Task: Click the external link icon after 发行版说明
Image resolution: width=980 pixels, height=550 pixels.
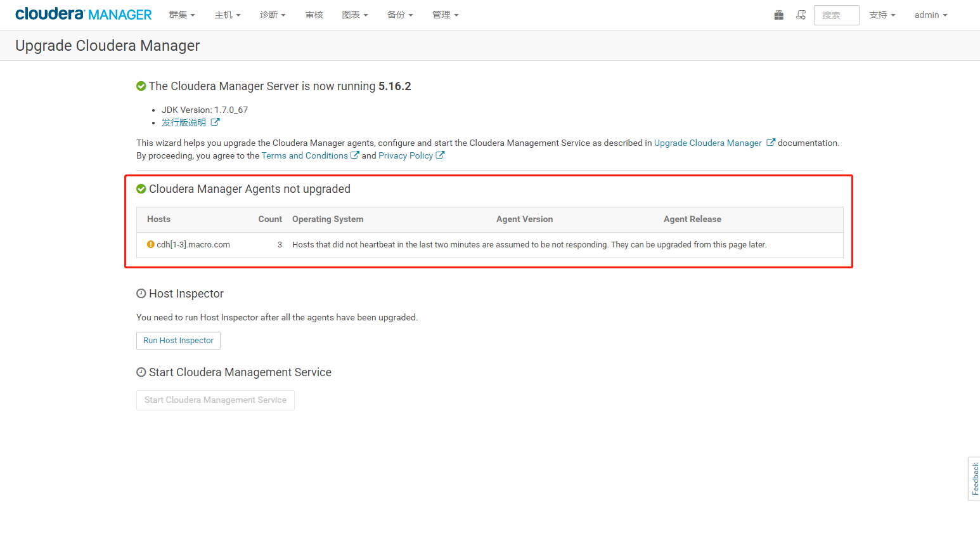Action: (x=216, y=122)
